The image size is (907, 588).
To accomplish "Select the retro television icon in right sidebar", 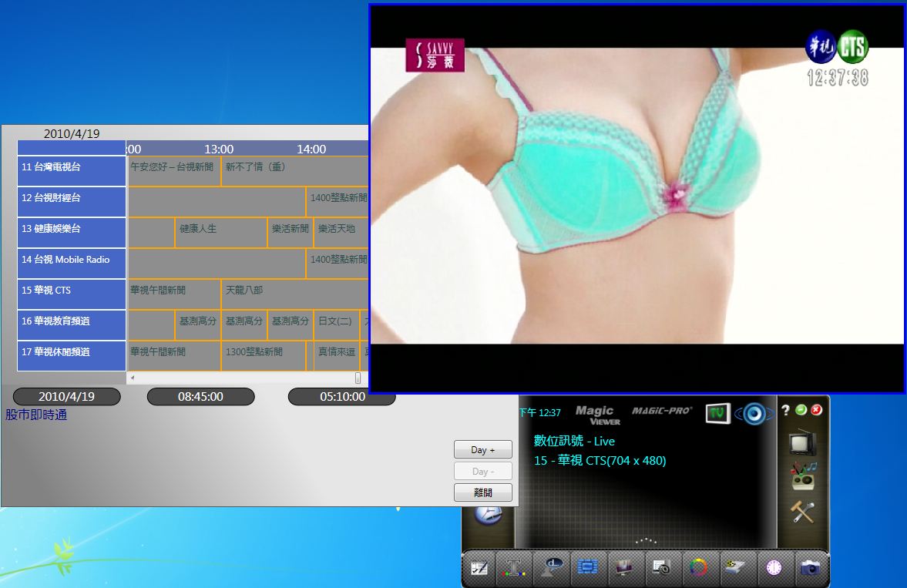I will [x=803, y=443].
